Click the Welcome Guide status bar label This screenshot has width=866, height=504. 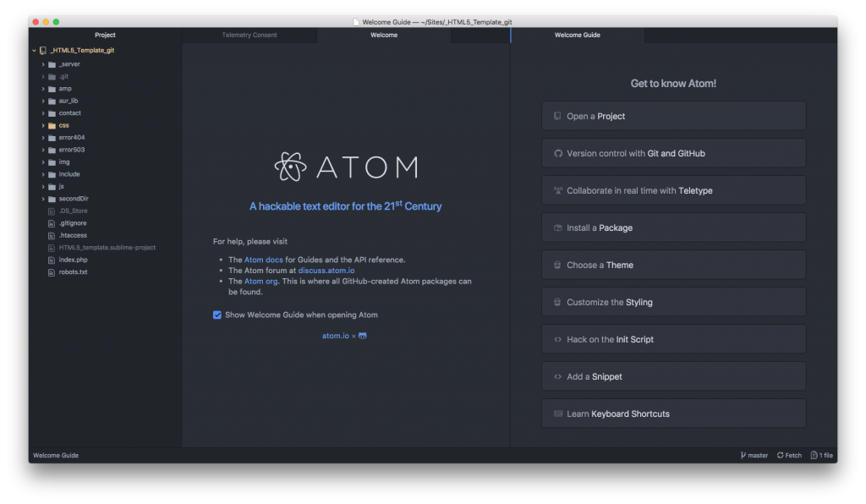tap(56, 456)
